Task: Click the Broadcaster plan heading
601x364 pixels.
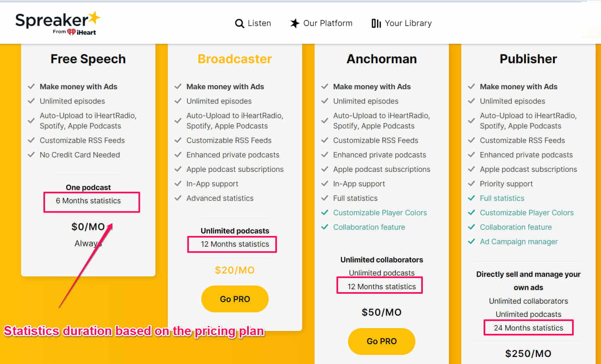Action: coord(235,59)
